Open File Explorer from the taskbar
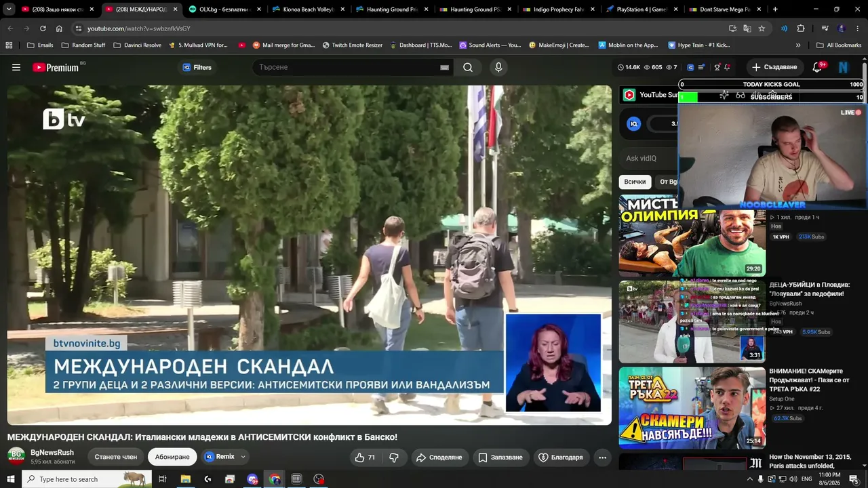868x488 pixels. point(185,479)
